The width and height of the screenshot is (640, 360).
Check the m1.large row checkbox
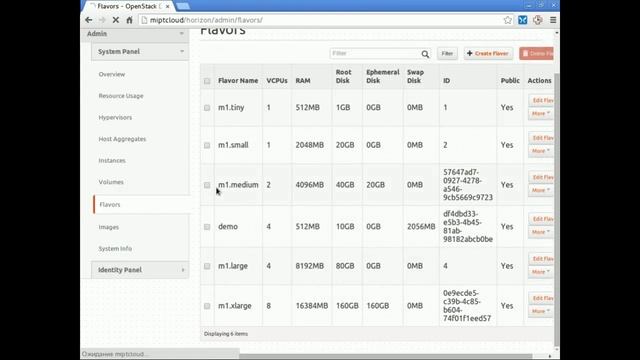pyautogui.click(x=207, y=266)
